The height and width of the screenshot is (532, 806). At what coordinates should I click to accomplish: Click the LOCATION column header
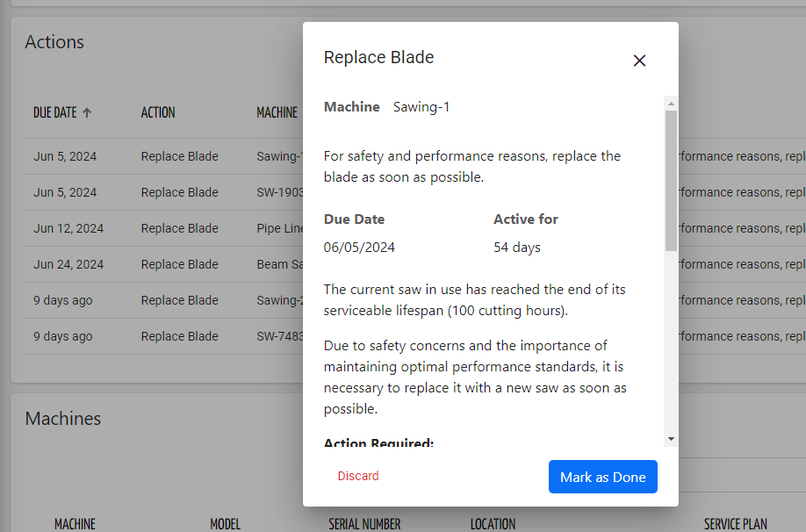pyautogui.click(x=493, y=524)
